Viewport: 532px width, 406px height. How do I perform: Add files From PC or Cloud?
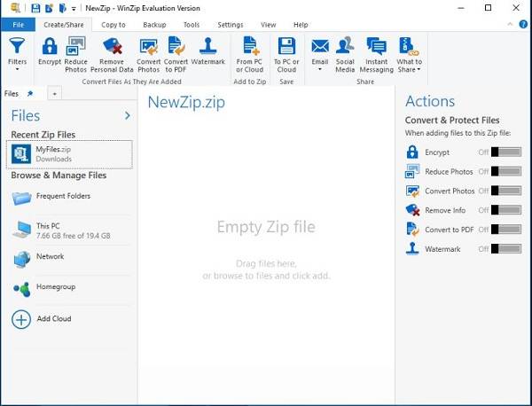click(x=250, y=54)
